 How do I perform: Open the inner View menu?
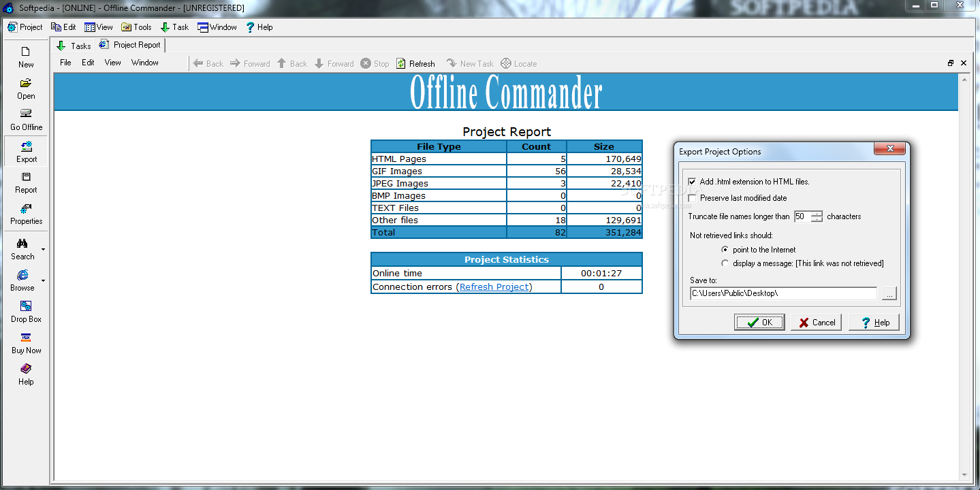click(x=112, y=63)
